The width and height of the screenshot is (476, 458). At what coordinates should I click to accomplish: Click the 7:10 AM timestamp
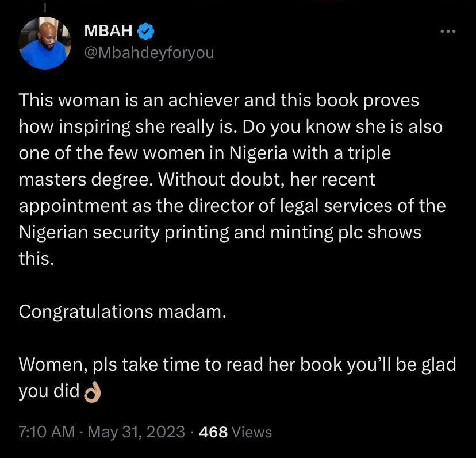(47, 432)
